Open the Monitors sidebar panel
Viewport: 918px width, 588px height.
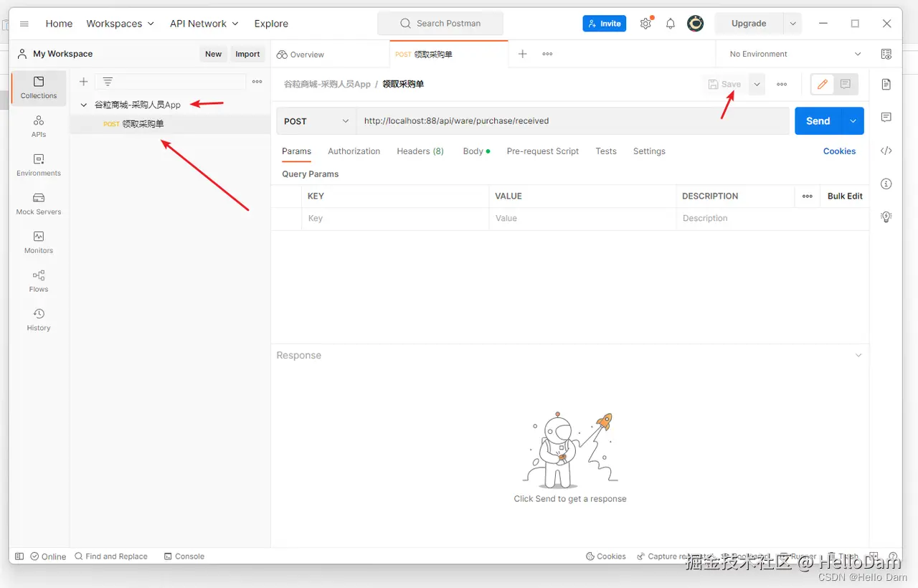tap(39, 242)
